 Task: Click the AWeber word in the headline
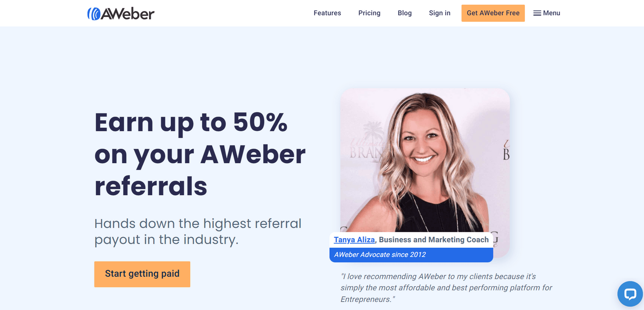click(253, 154)
